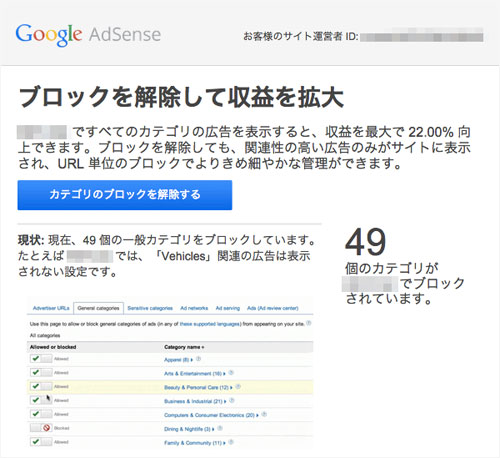The width and height of the screenshot is (500, 458).
Task: Toggle the Allowed switch for Apparel
Action: click(41, 359)
